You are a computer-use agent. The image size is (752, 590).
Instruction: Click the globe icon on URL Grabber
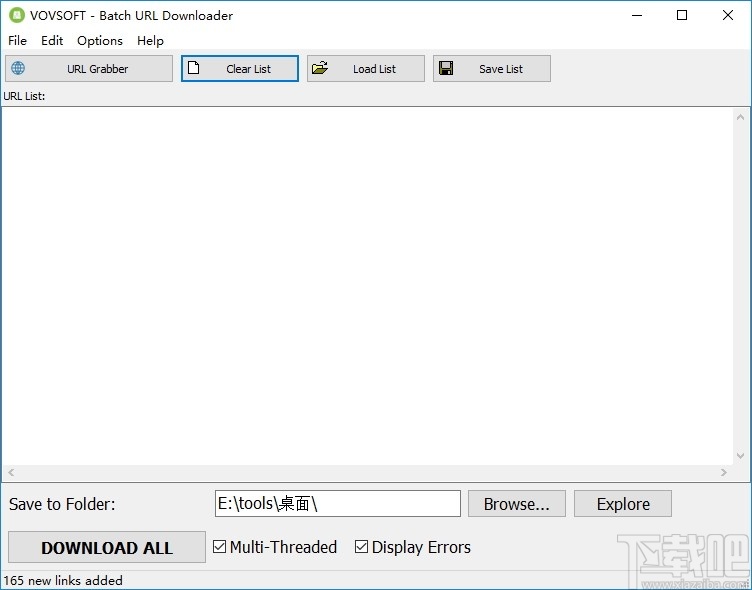[18, 68]
